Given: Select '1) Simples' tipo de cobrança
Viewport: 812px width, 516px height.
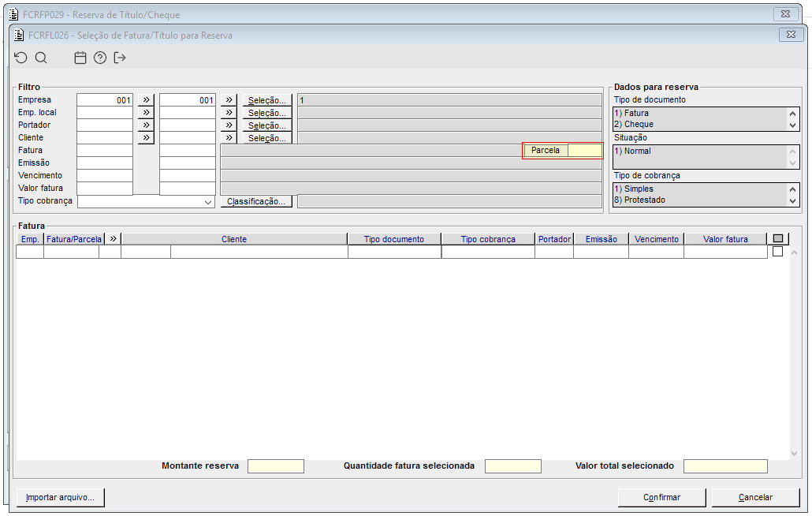Looking at the screenshot, I should [x=700, y=189].
